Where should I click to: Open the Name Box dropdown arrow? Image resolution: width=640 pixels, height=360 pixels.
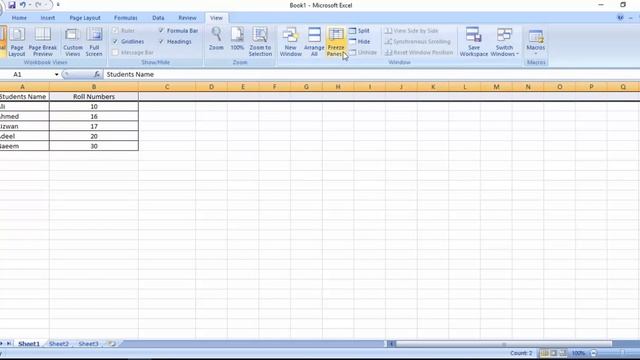(56, 74)
